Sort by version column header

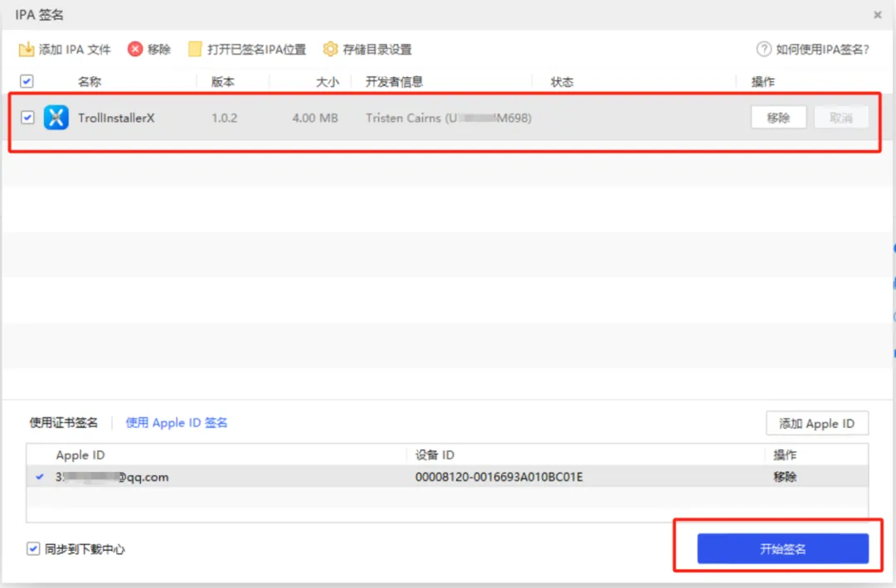click(x=223, y=82)
